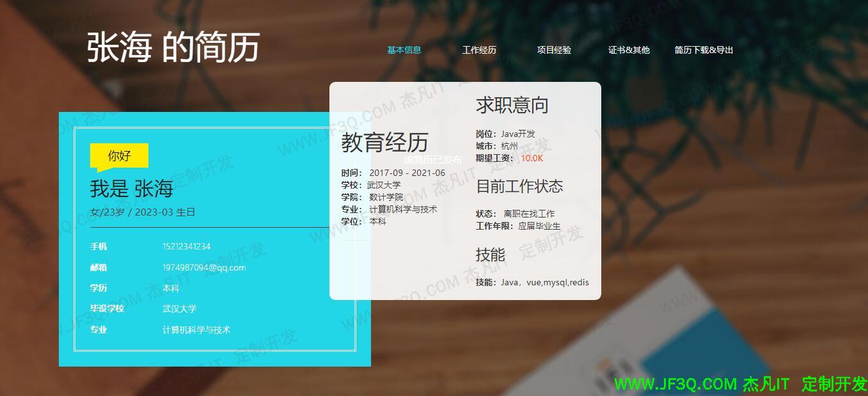Viewport: 868px width, 396px height.
Task: Click the 求职意向 section heading
Action: coord(512,105)
